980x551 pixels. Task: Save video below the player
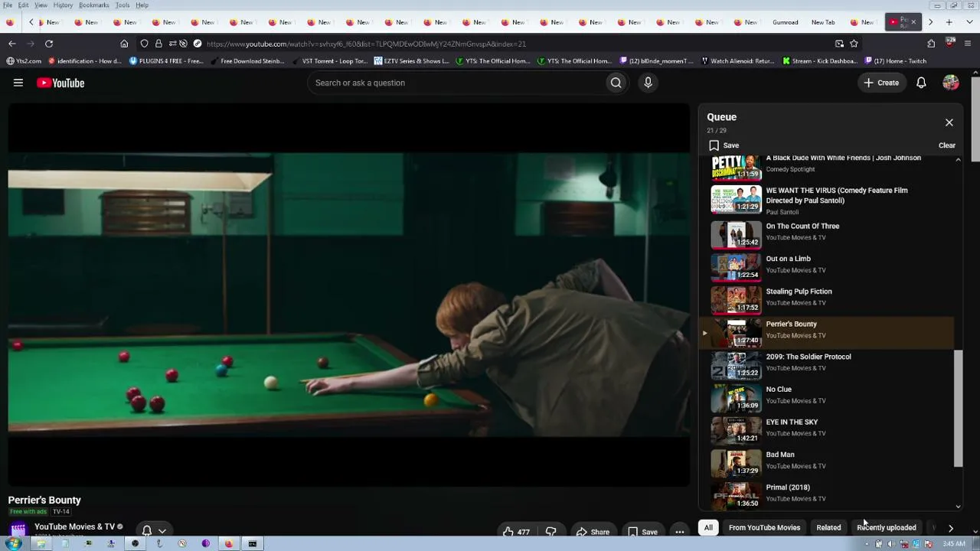point(643,531)
